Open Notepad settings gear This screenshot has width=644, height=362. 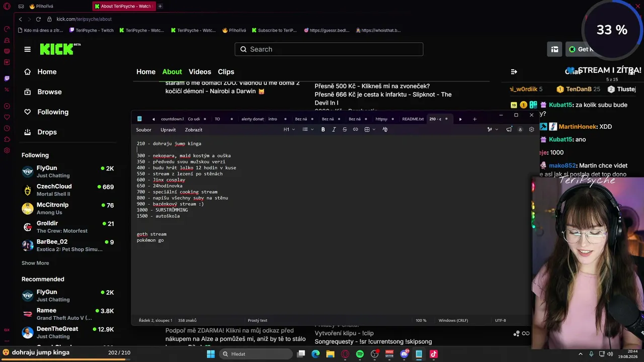click(x=531, y=130)
